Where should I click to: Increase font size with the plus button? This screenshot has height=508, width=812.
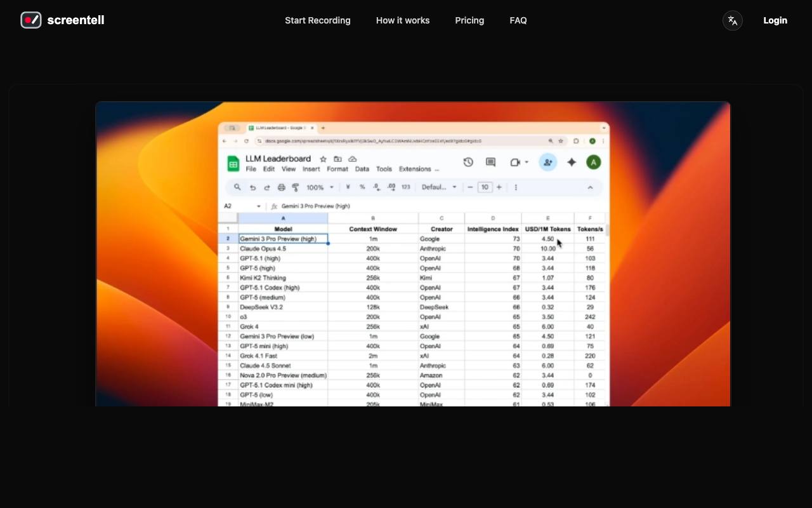point(499,187)
